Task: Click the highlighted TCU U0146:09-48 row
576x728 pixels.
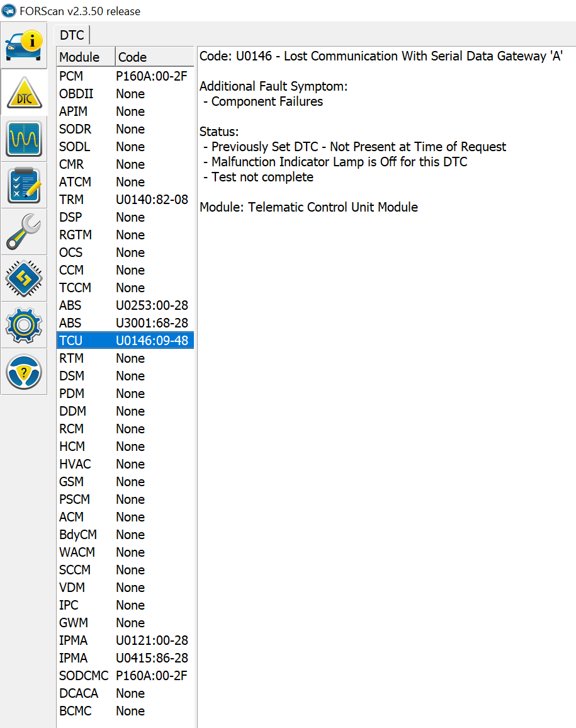Action: pyautogui.click(x=125, y=341)
